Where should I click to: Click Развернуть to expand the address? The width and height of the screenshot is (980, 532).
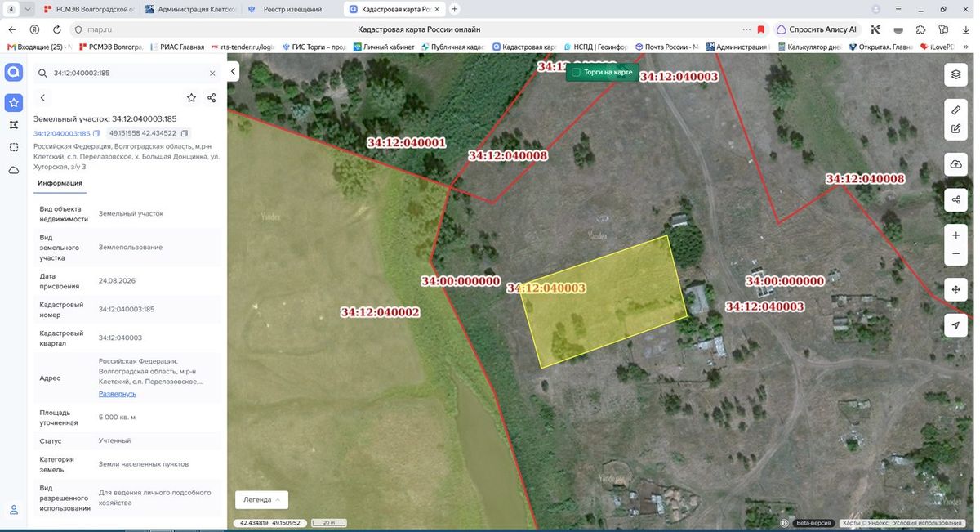coord(118,394)
